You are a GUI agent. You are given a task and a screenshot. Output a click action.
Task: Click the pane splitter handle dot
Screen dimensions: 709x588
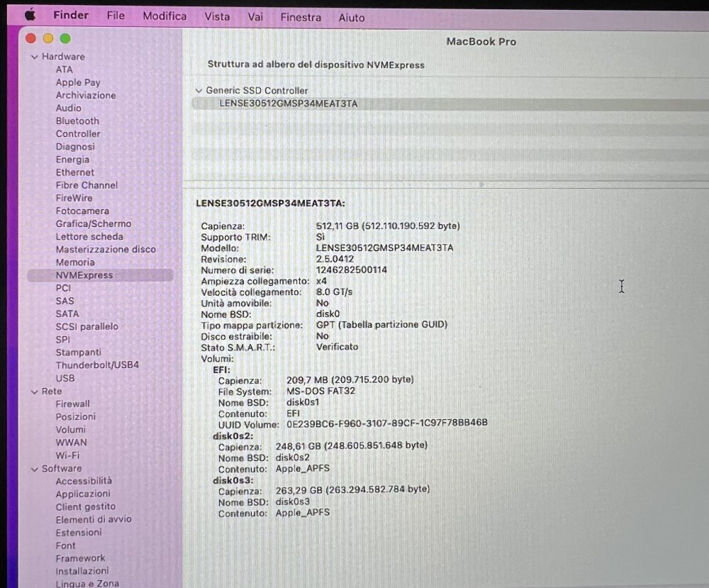point(481,184)
